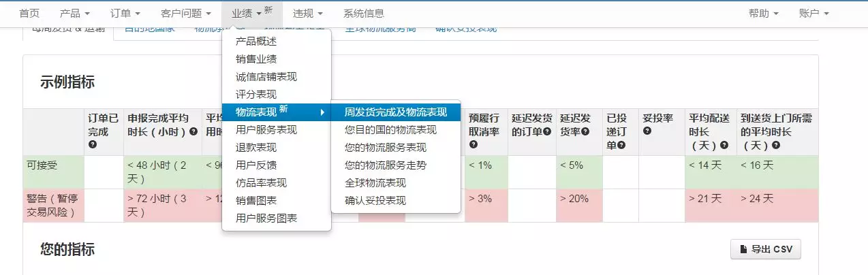Go to 首页 home link
Image resolution: width=868 pixels, height=275 pixels.
pos(29,13)
